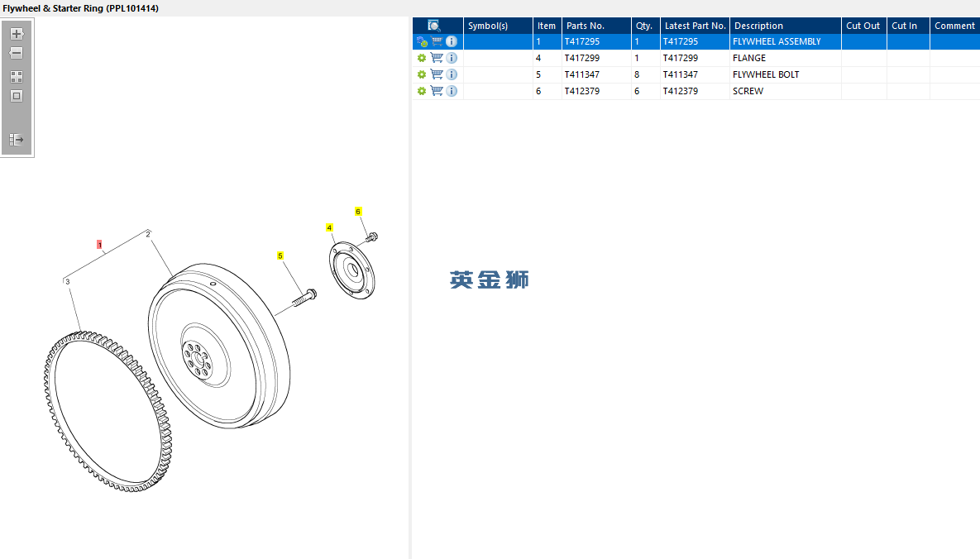This screenshot has width=980, height=559.
Task: Select callout 5 on the diagram
Action: point(280,256)
